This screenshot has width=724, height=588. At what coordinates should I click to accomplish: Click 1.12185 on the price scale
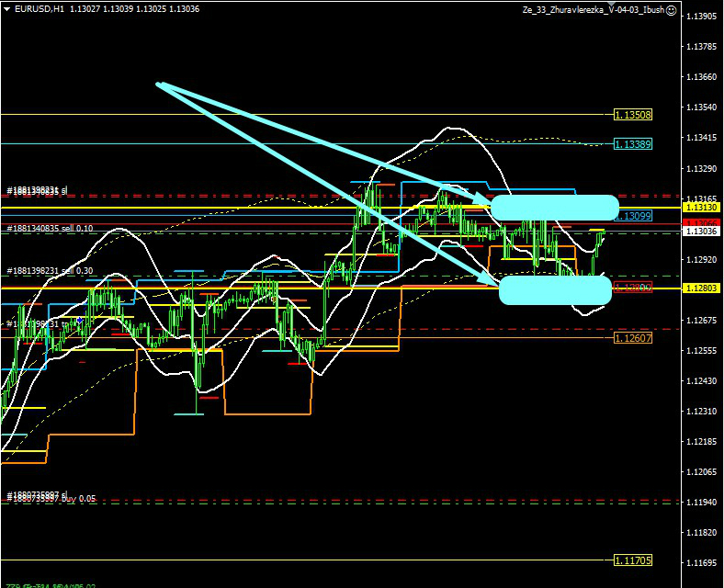coord(701,441)
